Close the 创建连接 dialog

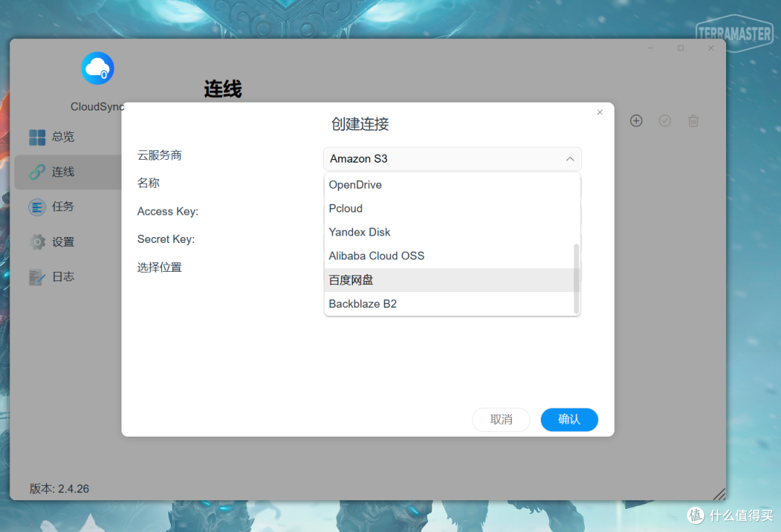pyautogui.click(x=599, y=113)
